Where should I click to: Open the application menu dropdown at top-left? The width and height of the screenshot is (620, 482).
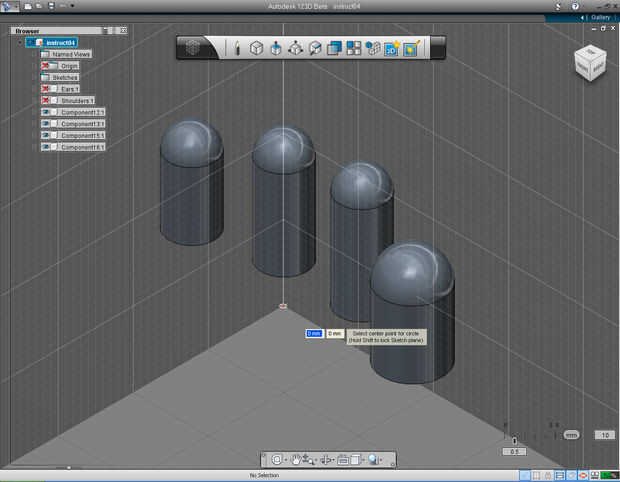[9, 6]
